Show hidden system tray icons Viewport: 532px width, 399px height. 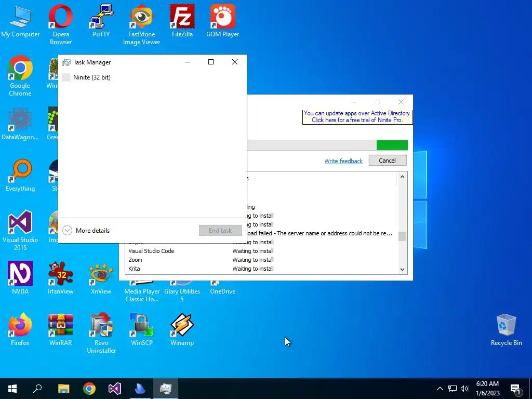point(440,389)
